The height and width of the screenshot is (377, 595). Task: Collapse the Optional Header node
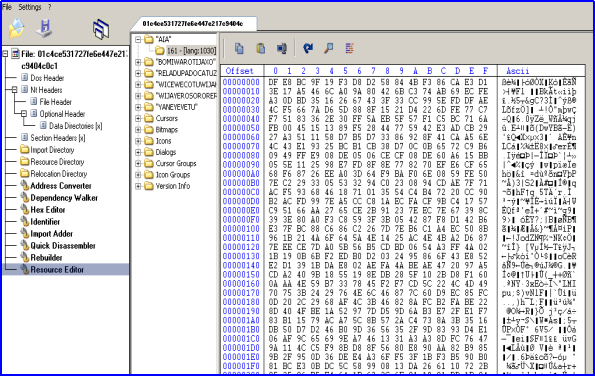pyautogui.click(x=24, y=114)
